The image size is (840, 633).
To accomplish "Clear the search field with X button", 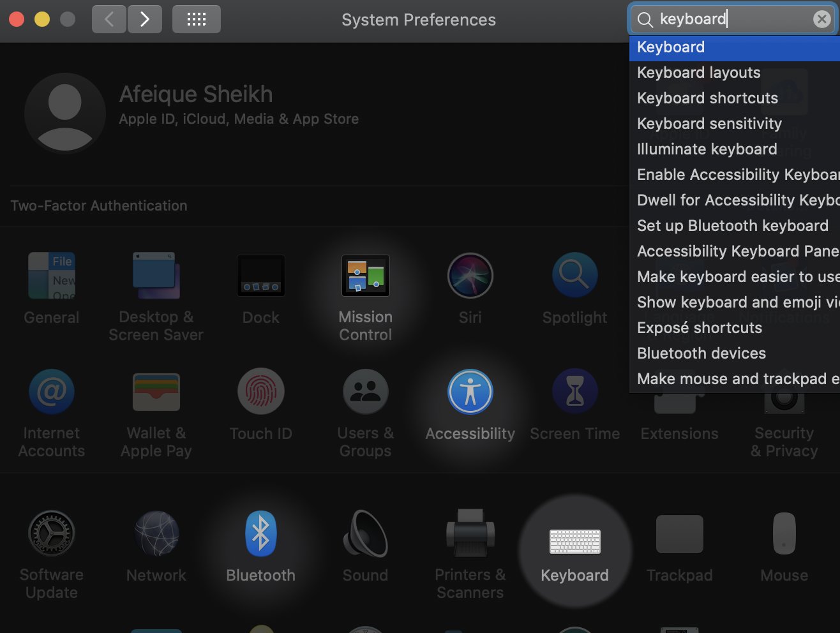I will tap(822, 20).
